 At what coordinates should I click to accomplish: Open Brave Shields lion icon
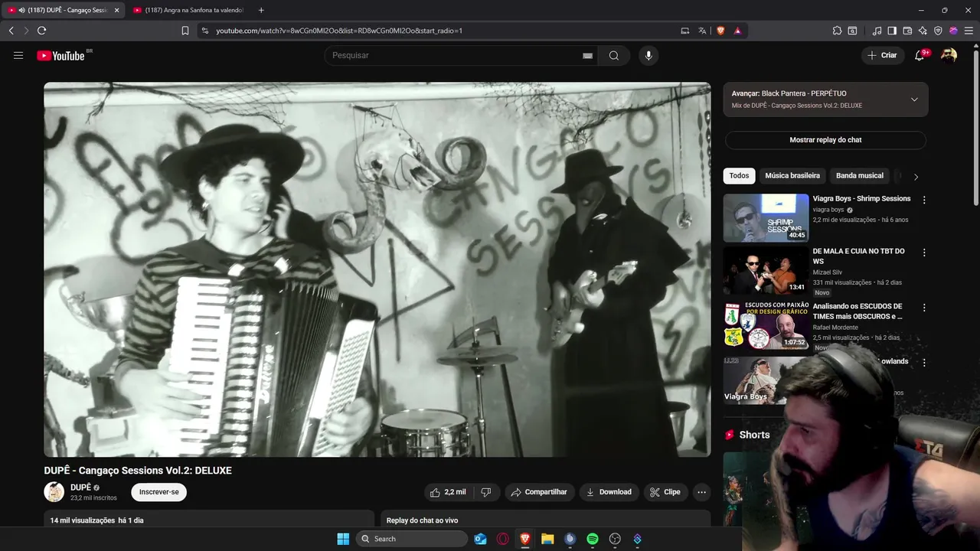pos(720,31)
